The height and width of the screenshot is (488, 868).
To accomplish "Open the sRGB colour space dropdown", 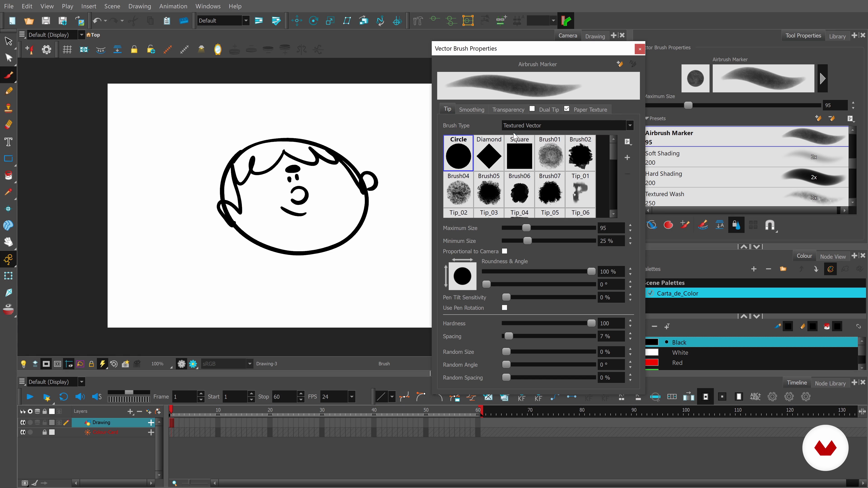I will (250, 364).
